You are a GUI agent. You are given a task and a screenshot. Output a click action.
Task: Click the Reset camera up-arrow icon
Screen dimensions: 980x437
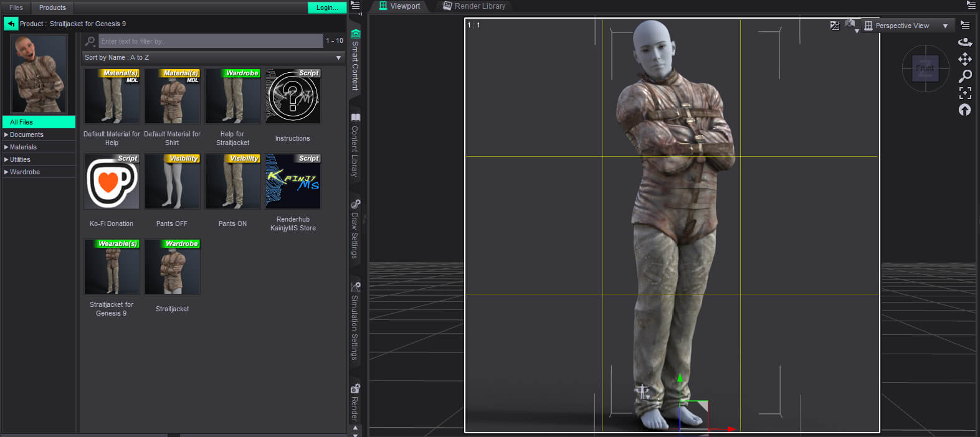coord(965,110)
